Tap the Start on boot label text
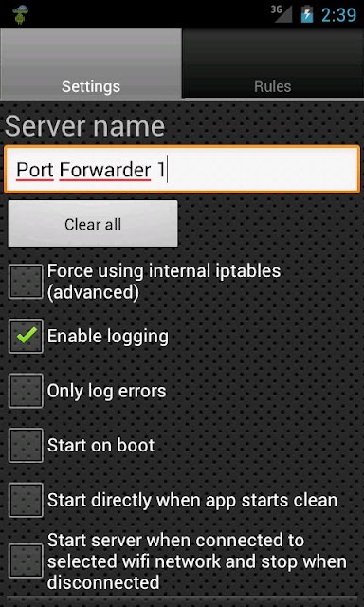The image size is (364, 607). (x=101, y=445)
